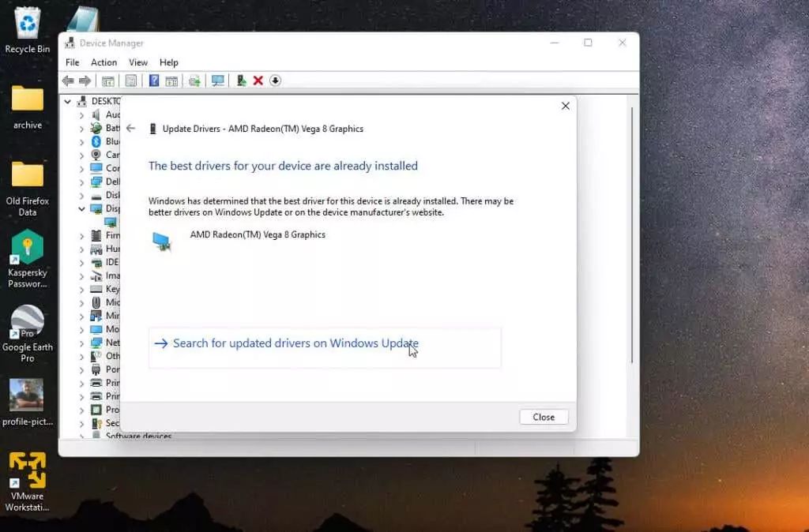Open Properties via the toolbar sheet icon

pos(131,81)
